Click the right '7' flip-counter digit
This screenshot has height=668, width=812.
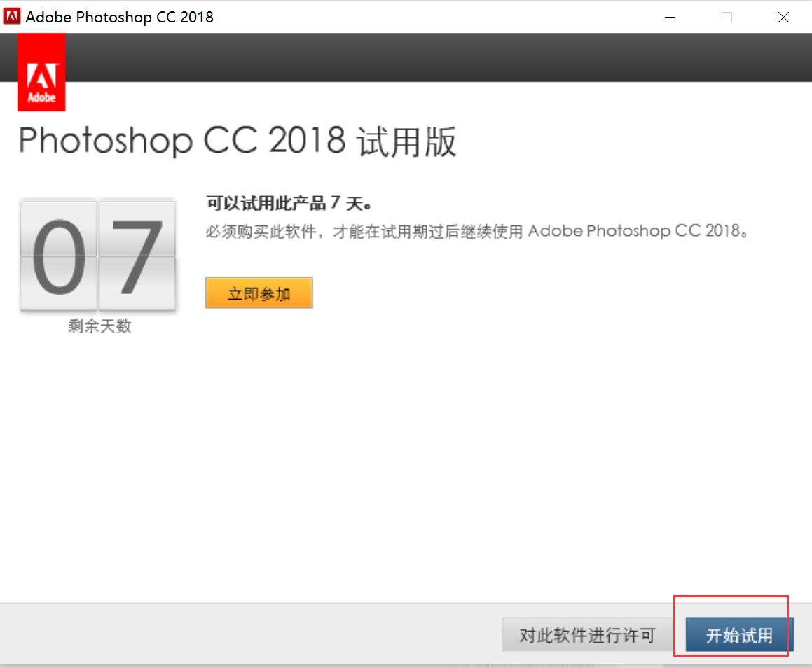pos(137,255)
